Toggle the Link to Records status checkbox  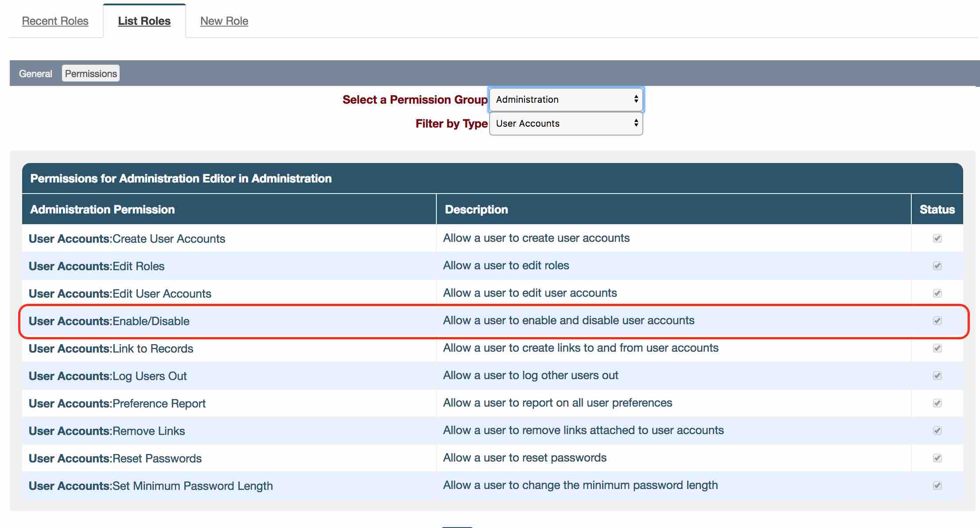[937, 348]
